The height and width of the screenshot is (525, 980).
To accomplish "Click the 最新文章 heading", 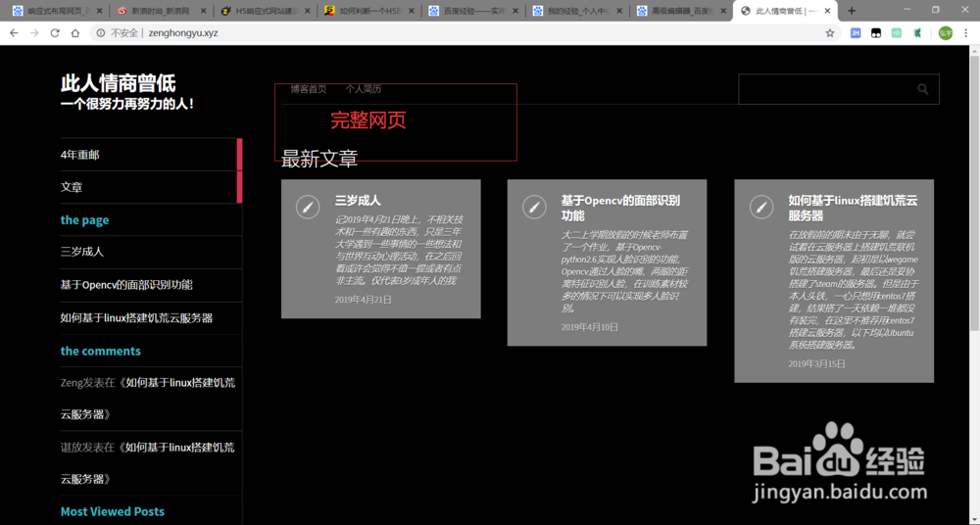I will click(319, 159).
